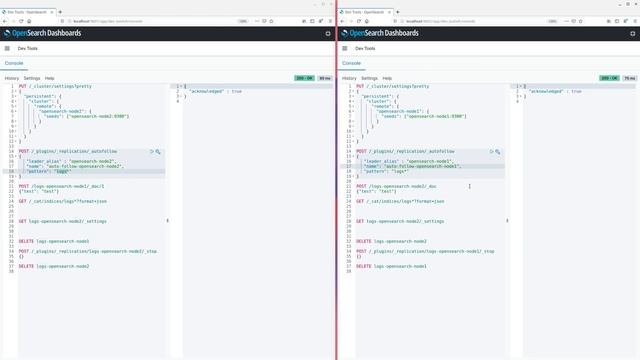Viewport: 640px width, 360px height.
Task: Reset zoom level badge in left address bar
Action: pyautogui.click(x=243, y=21)
